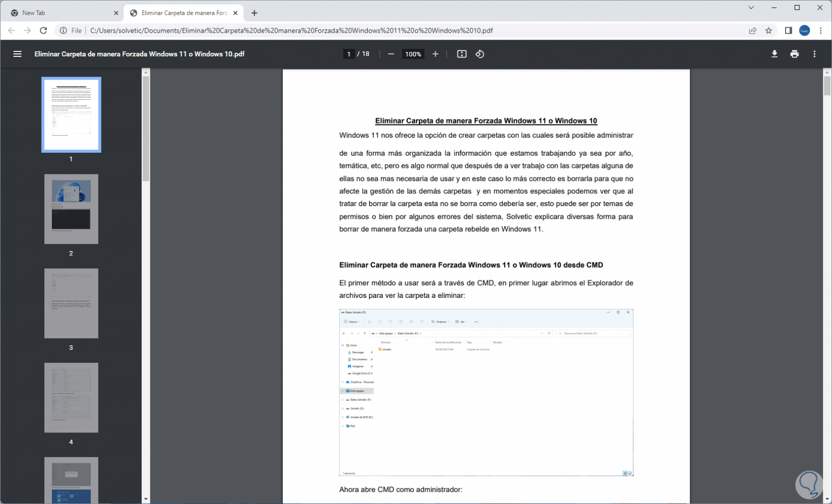Image resolution: width=832 pixels, height=504 pixels.
Task: Open PDF viewer more actions menu
Action: [x=815, y=54]
